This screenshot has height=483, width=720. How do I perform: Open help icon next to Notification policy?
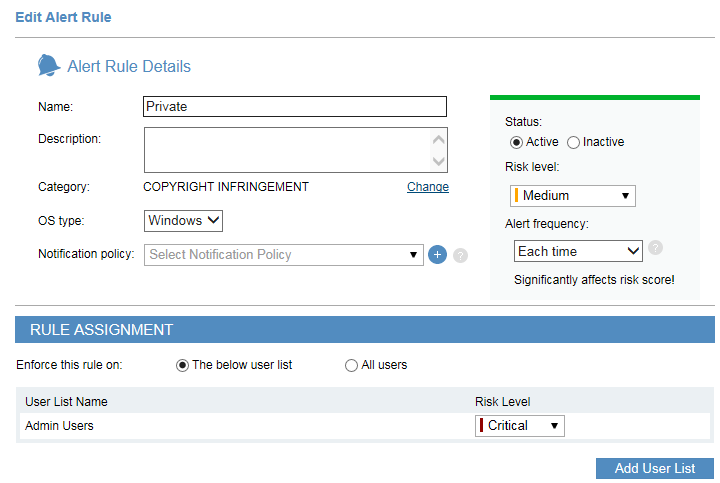click(x=460, y=255)
